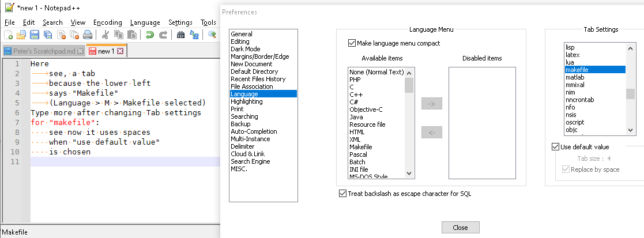
Task: Click the Cut scissors icon
Action: pos(105,35)
